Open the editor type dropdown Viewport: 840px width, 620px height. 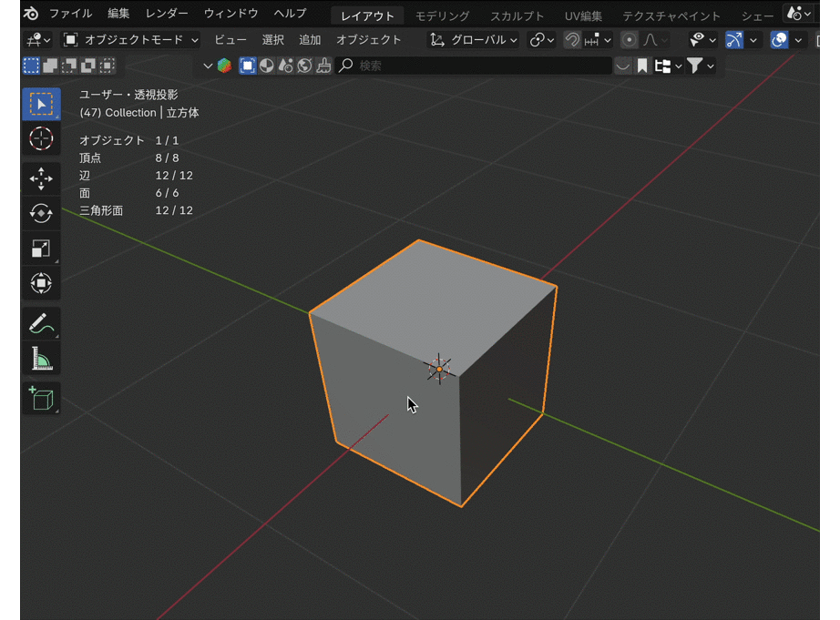(38, 40)
